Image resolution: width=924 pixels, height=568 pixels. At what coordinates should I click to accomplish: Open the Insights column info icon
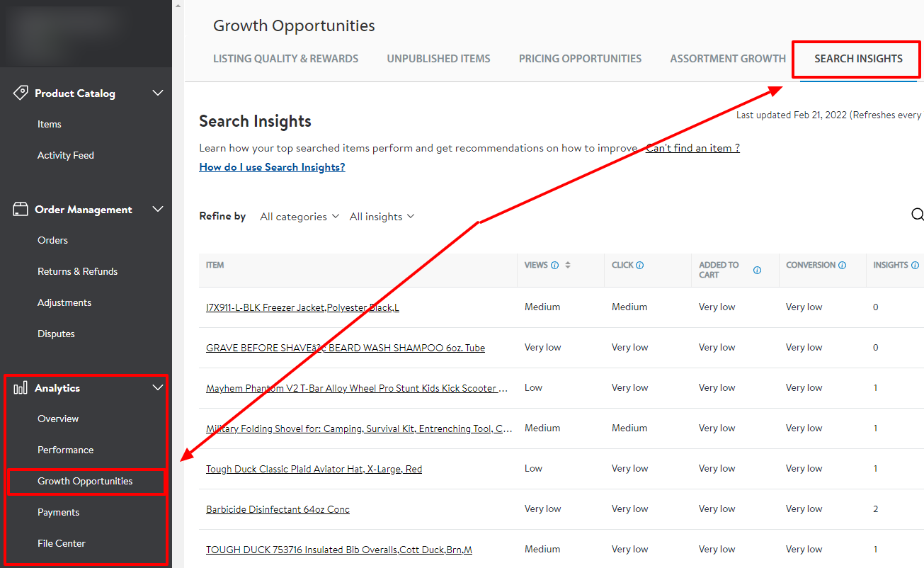tap(916, 264)
